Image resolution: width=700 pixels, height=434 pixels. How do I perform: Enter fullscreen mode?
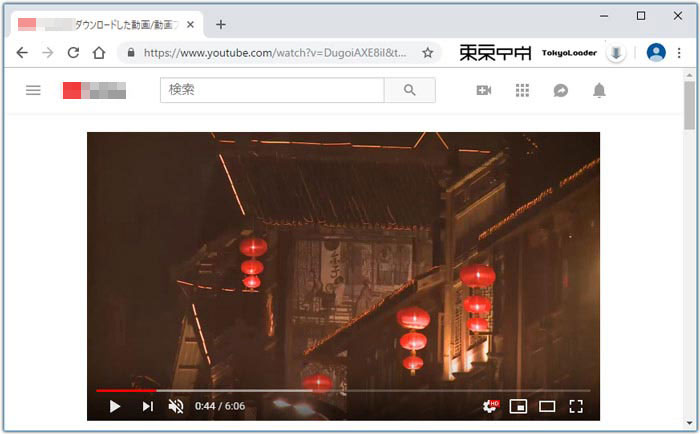(576, 406)
